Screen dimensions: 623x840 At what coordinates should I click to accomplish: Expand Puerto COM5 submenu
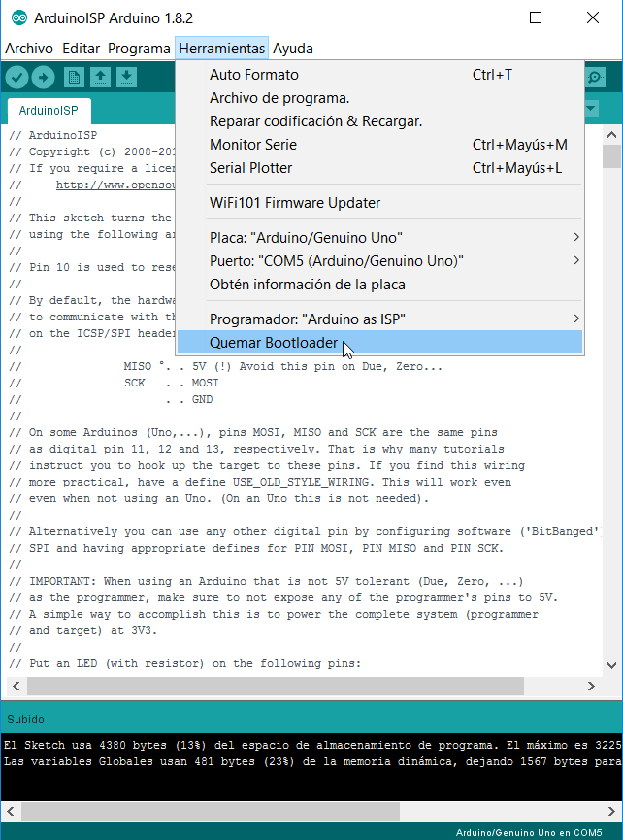coord(379,261)
